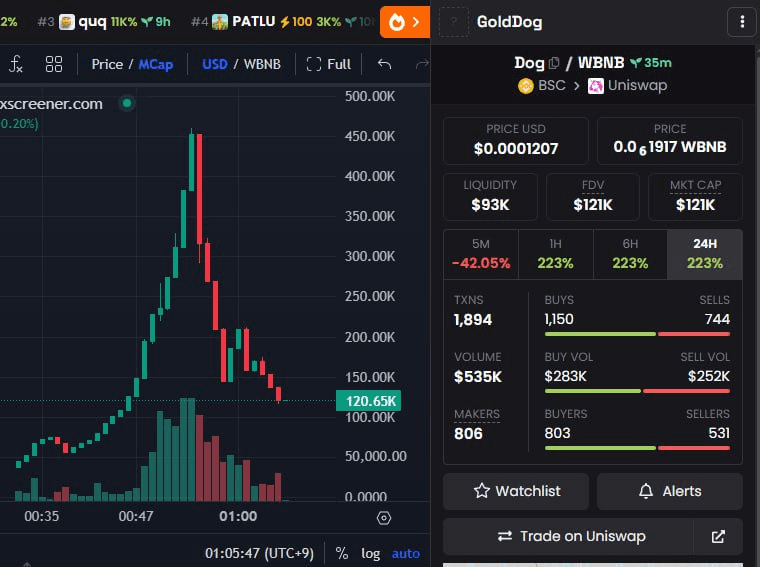Click the Full screen toggle
This screenshot has height=567, width=760.
[x=329, y=64]
